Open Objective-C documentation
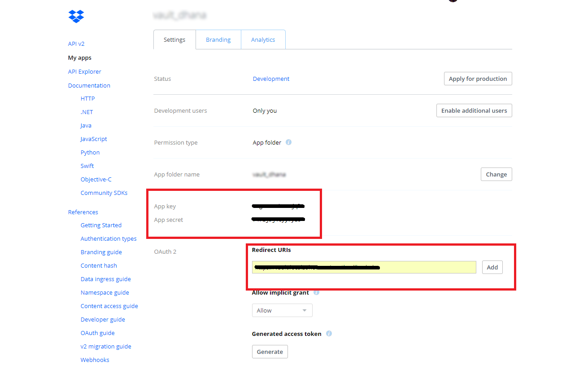588x366 pixels. tap(96, 179)
